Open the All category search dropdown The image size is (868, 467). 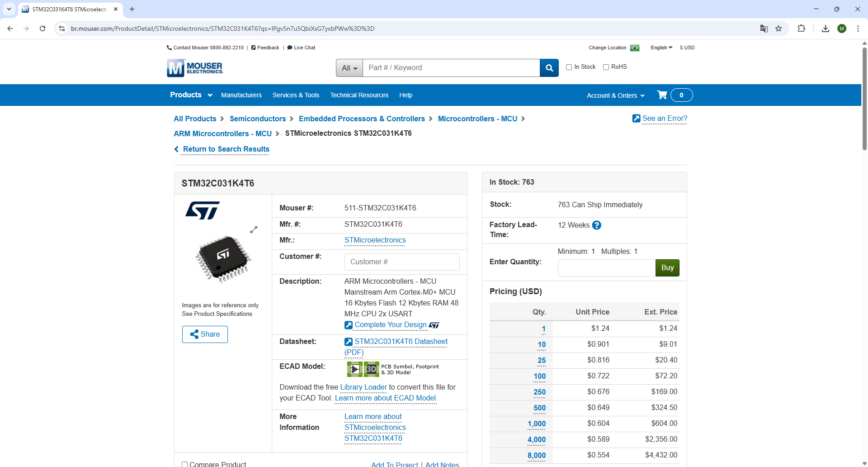click(349, 68)
